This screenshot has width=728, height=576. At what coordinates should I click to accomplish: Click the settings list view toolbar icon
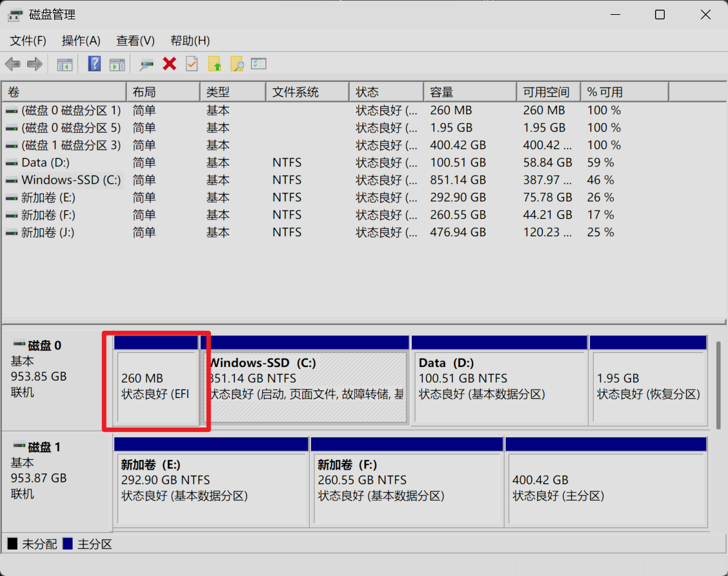click(259, 63)
